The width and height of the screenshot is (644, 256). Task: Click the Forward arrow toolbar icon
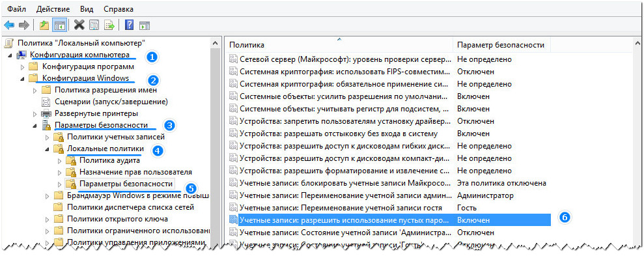(24, 25)
